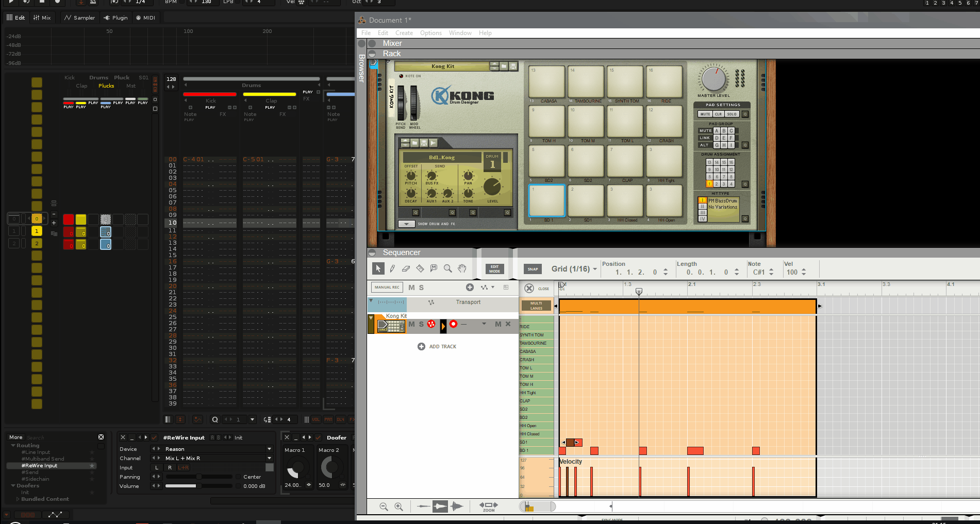The width and height of the screenshot is (980, 524).
Task: Click the ReWire Volume slider
Action: coord(198,486)
